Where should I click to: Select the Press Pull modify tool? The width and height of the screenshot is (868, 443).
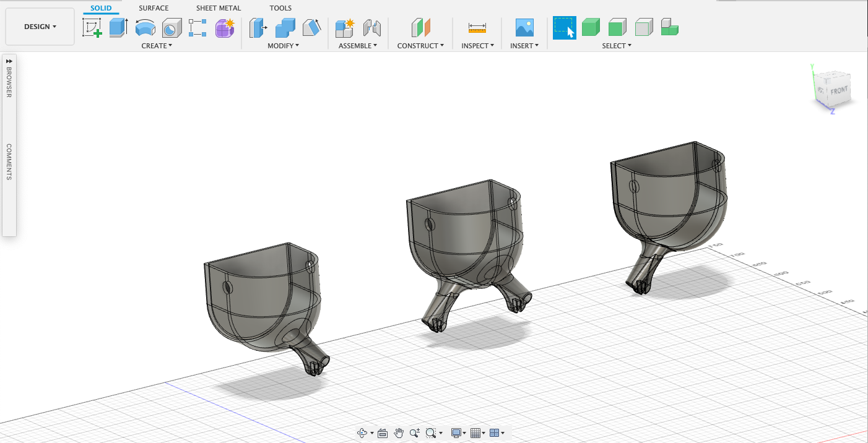coord(258,28)
